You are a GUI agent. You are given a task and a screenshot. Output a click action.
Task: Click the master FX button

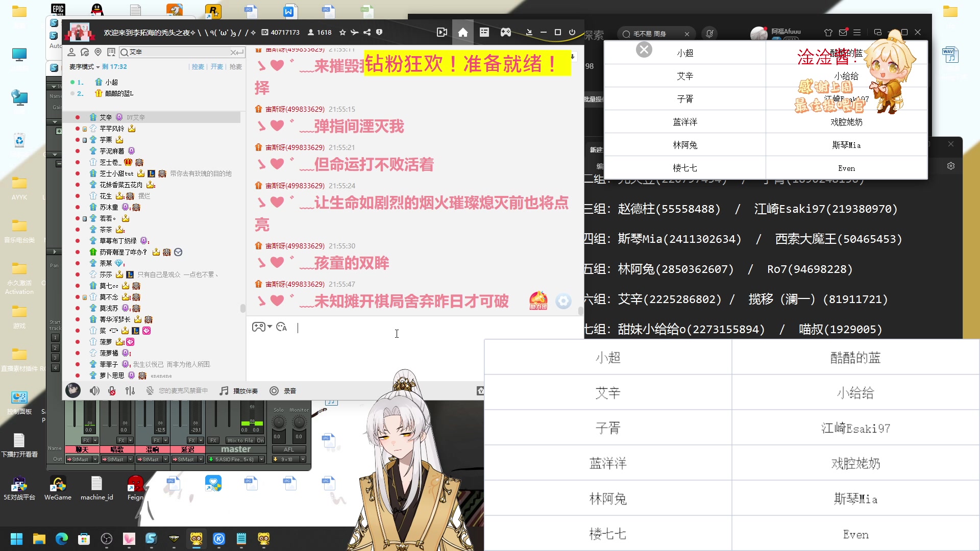pos(213,440)
